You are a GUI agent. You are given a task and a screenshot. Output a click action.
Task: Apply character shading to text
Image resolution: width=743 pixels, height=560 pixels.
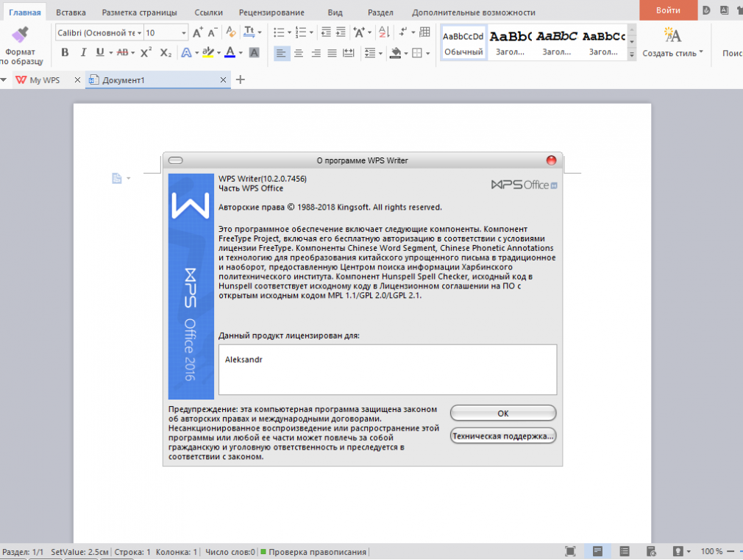click(254, 53)
